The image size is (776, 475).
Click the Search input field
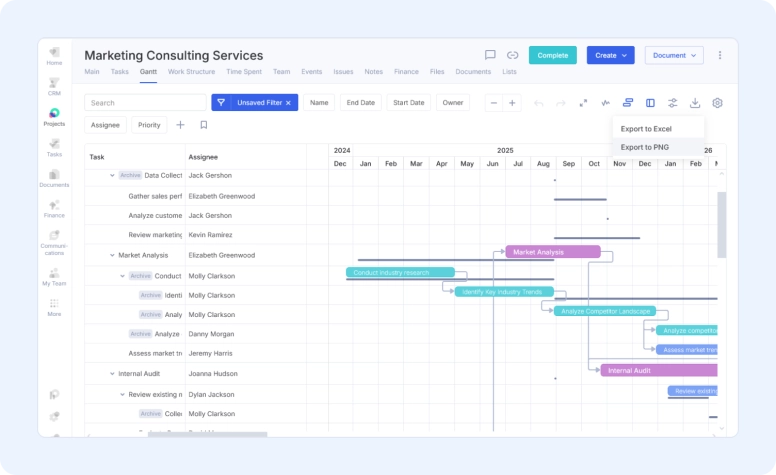[x=146, y=103]
